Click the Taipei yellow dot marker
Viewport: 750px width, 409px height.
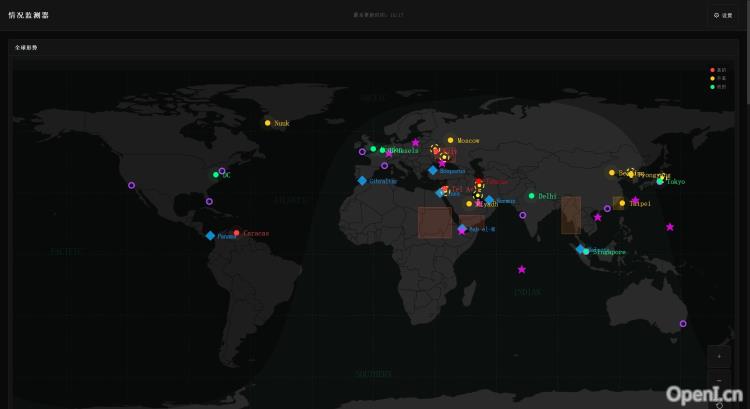[622, 203]
